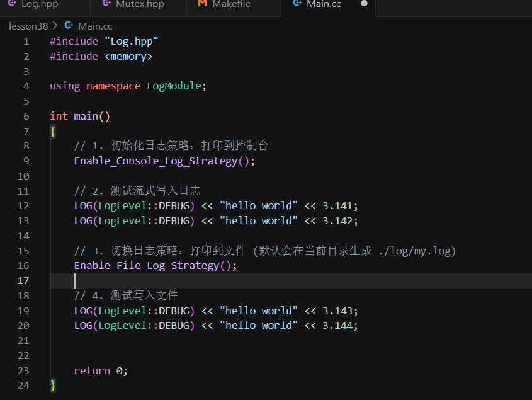532x400 pixels.
Task: Click the value 3.141 on line 12
Action: coord(337,206)
